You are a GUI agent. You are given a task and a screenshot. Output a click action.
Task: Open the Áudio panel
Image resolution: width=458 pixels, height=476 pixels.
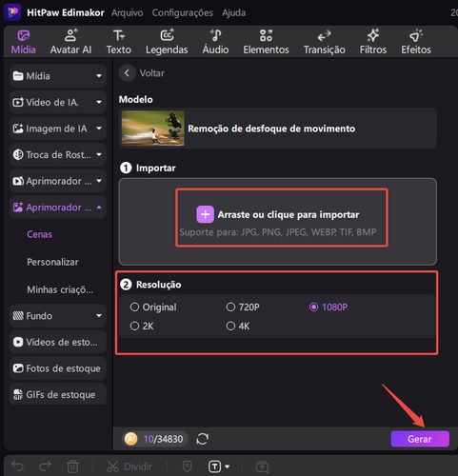[x=215, y=42]
